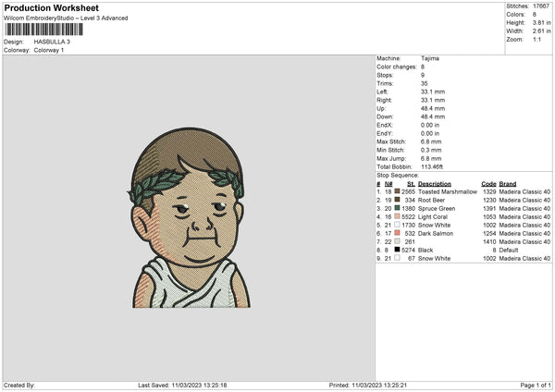
Task: Click the 'Stop Sequence:' heading
Action: click(398, 175)
